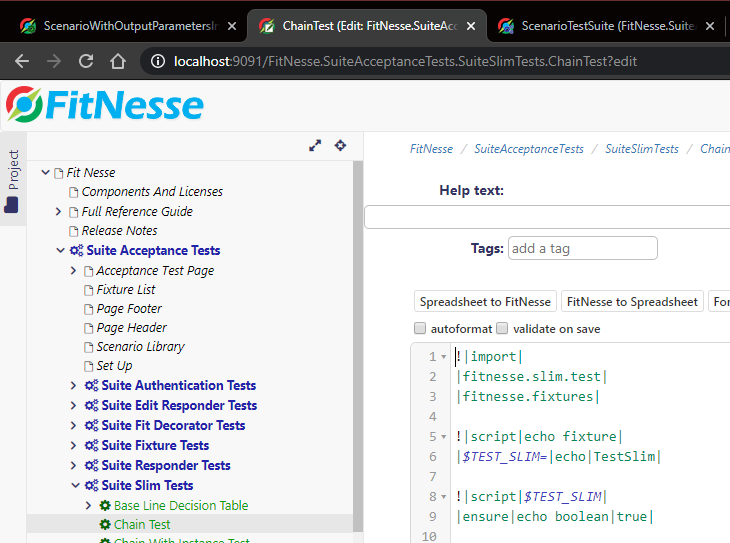Close the ScenarioTestSuite browser tab
730x543 pixels.
pos(710,26)
